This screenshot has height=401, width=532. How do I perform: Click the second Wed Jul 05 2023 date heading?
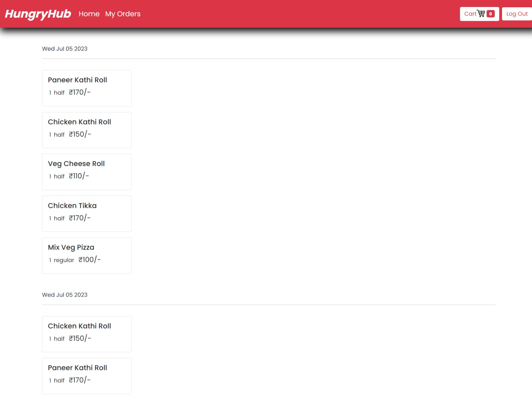(64, 294)
